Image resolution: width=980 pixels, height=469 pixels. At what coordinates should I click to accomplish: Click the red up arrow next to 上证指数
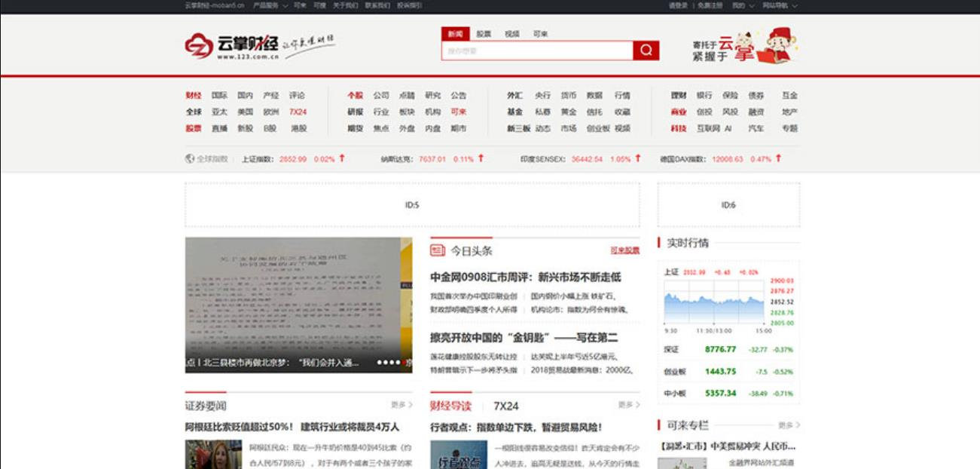pyautogui.click(x=342, y=158)
